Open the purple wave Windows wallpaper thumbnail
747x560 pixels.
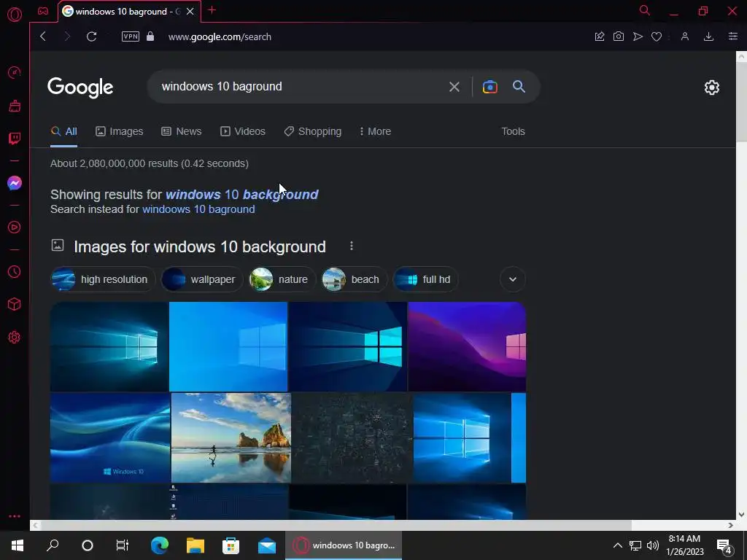[x=467, y=346]
